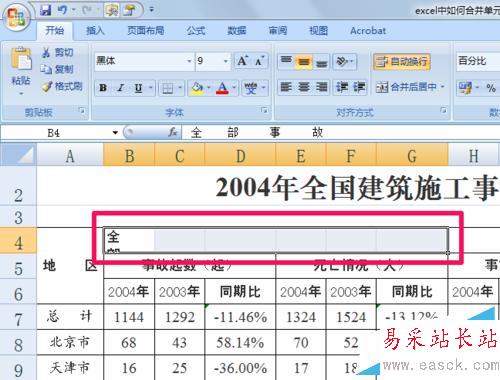Viewport: 500px width, 380px height.
Task: Open the merge and center dropdown arrow
Action: [x=443, y=87]
